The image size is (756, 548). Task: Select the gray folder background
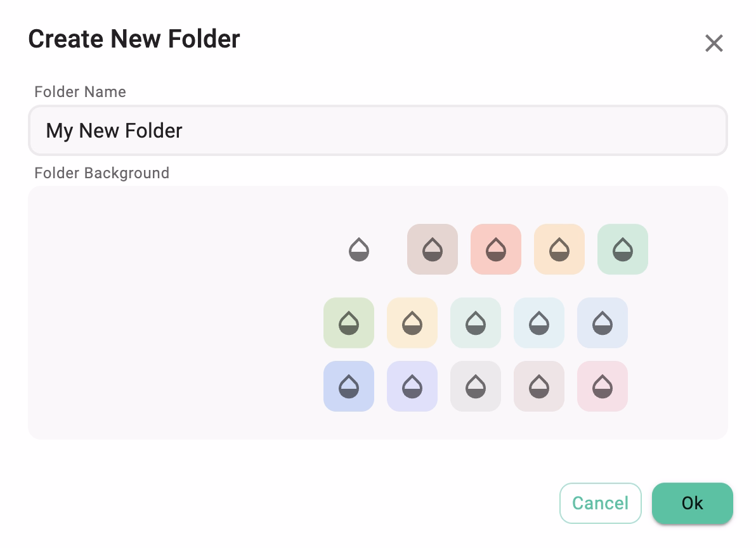click(x=476, y=386)
